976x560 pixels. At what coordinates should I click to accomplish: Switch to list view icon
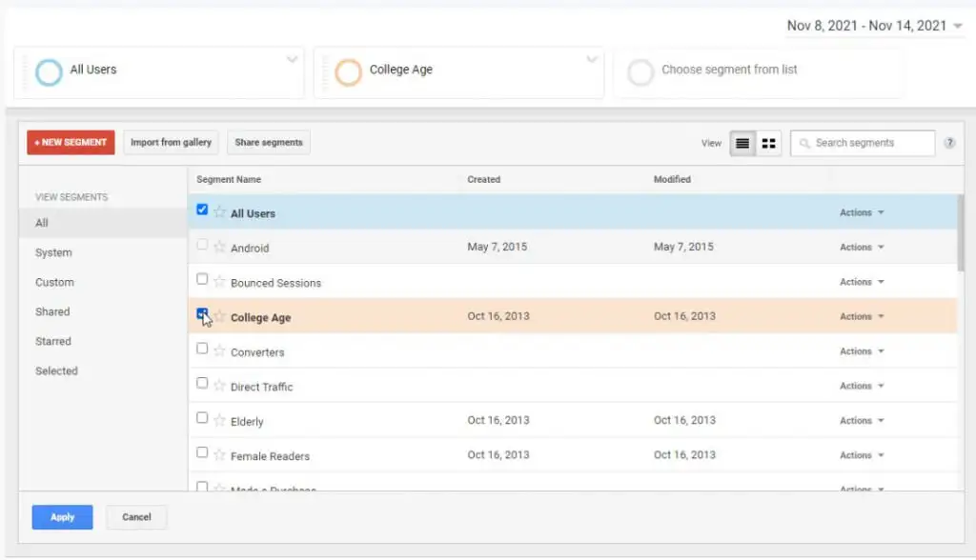pyautogui.click(x=742, y=143)
